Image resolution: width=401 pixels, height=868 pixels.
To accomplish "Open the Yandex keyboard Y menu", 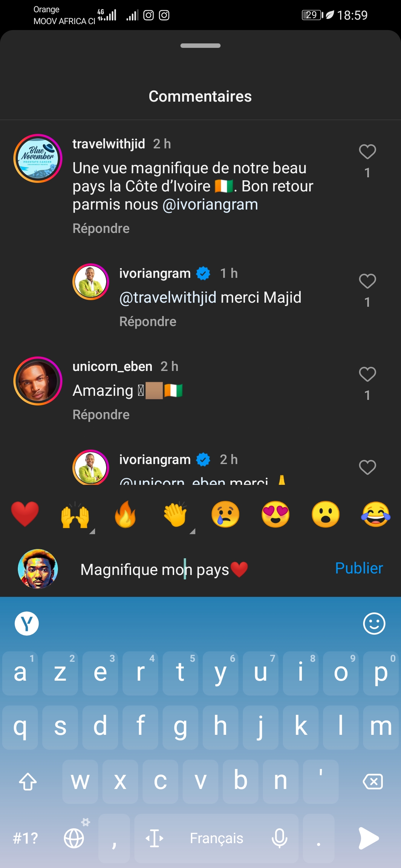I will click(x=27, y=624).
